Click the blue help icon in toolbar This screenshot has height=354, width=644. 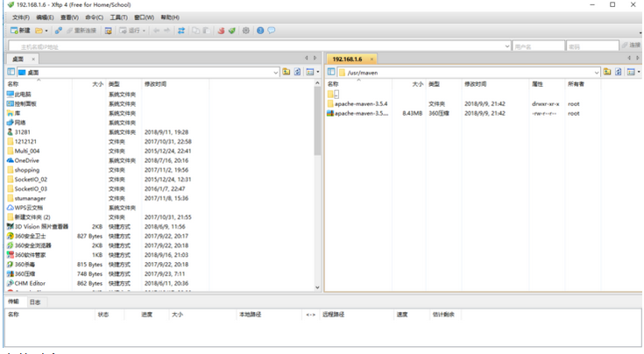tap(259, 31)
